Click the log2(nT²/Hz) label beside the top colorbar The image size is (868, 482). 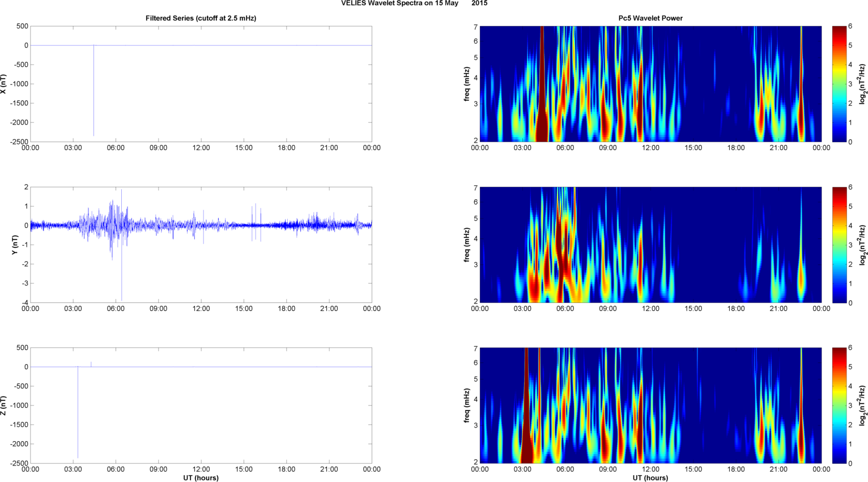[x=863, y=84]
